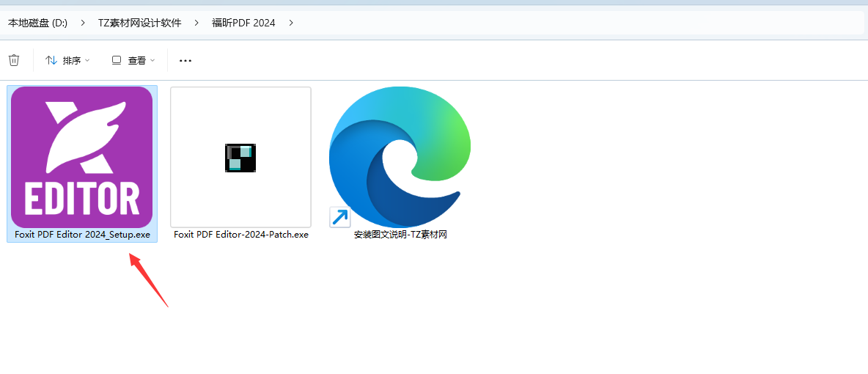Open the 排序 sort dropdown
Viewport: 868px width, 374px height.
click(x=67, y=60)
